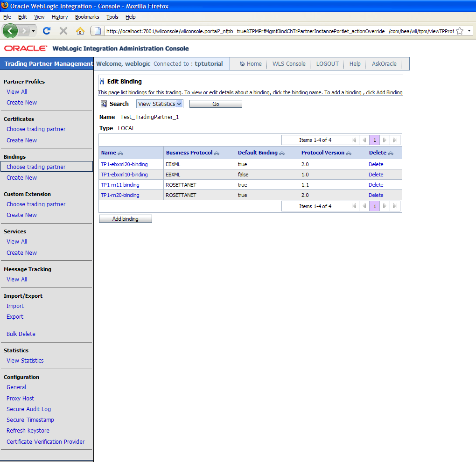The image size is (476, 462).
Task: Create New under Certificates
Action: click(x=21, y=140)
